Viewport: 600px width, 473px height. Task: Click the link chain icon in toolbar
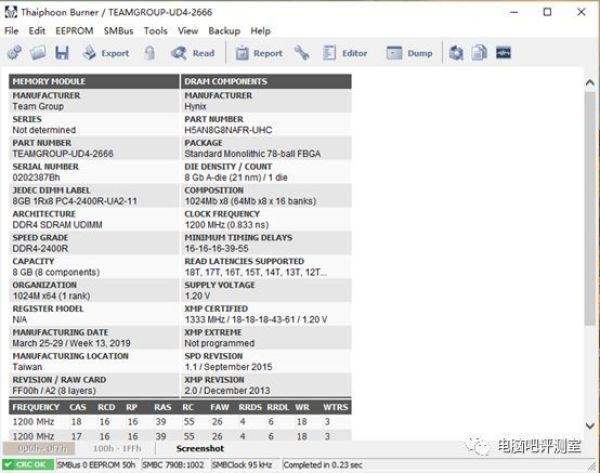(14, 53)
